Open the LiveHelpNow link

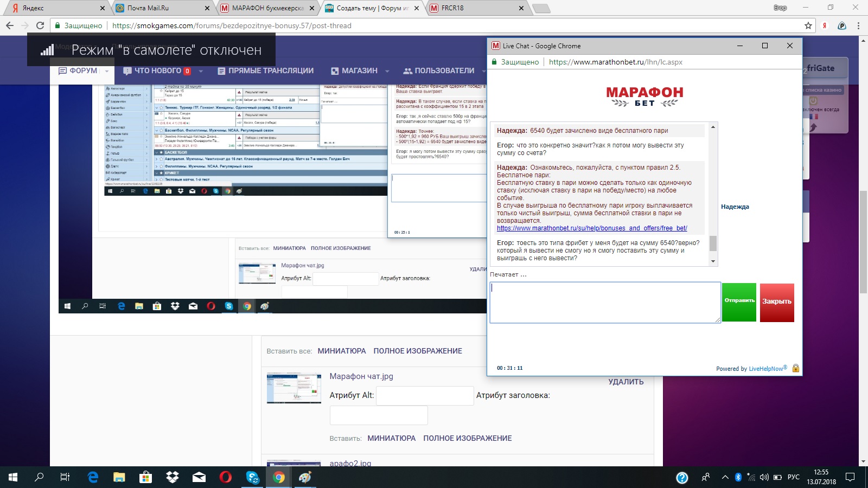click(768, 368)
